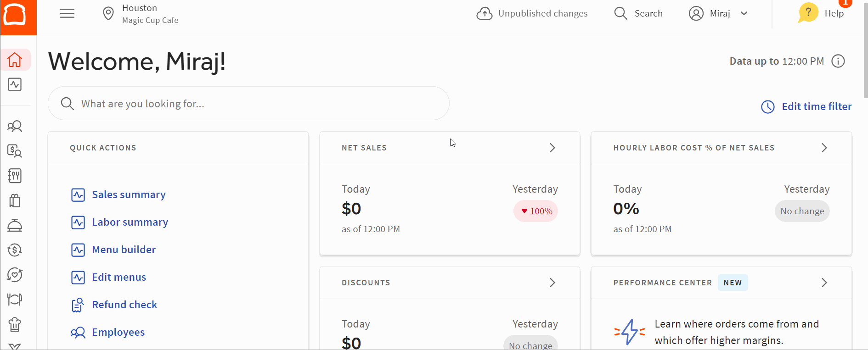The image size is (868, 350).
Task: Expand Hourly Labor Cost card chevron
Action: [824, 148]
